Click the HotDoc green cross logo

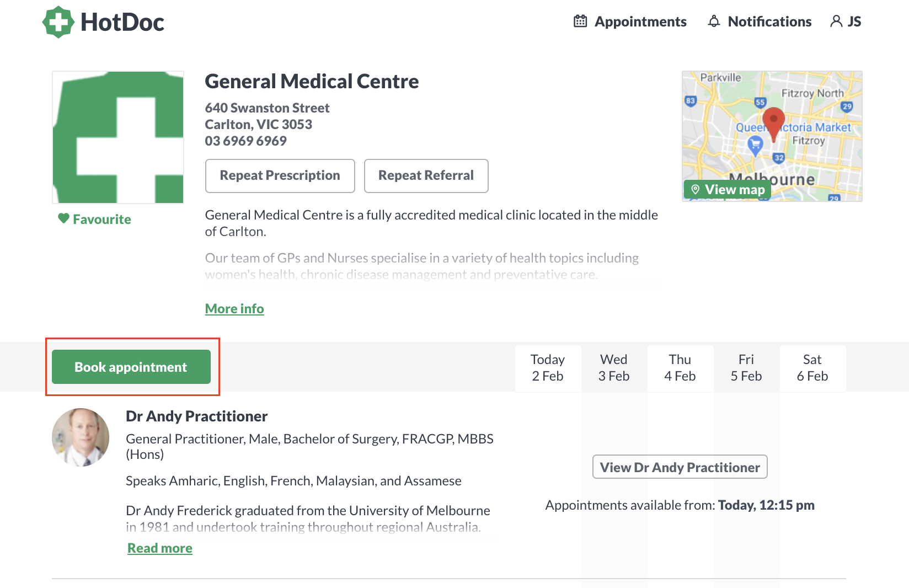[x=58, y=22]
